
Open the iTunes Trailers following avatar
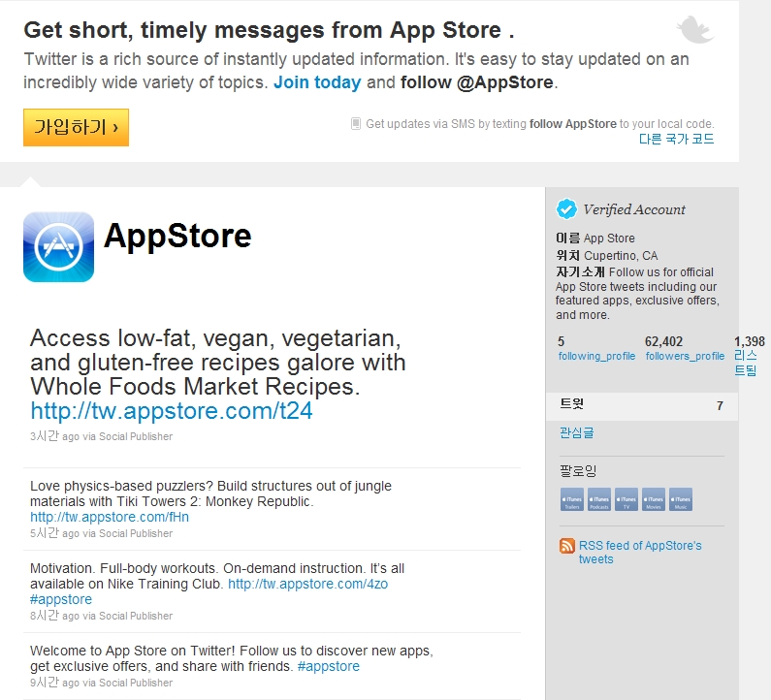coord(572,499)
